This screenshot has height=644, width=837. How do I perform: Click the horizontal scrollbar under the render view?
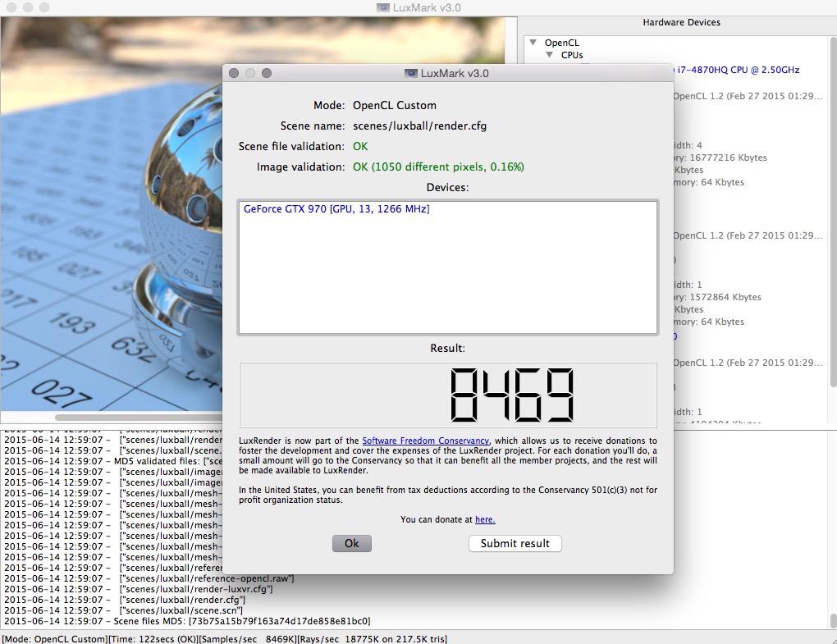pos(139,418)
